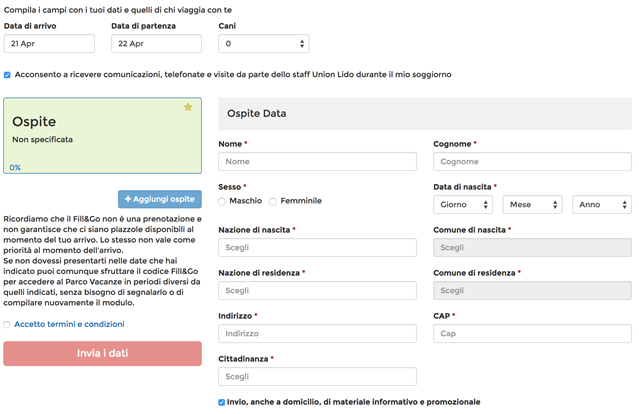Open the Nazione di nascita selector
The height and width of the screenshot is (414, 639).
coord(317,247)
